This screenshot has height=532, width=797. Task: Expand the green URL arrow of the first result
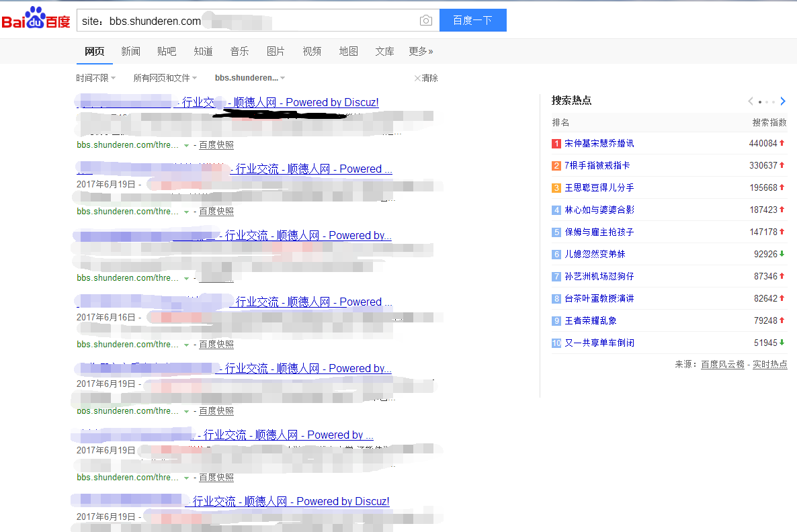click(186, 144)
